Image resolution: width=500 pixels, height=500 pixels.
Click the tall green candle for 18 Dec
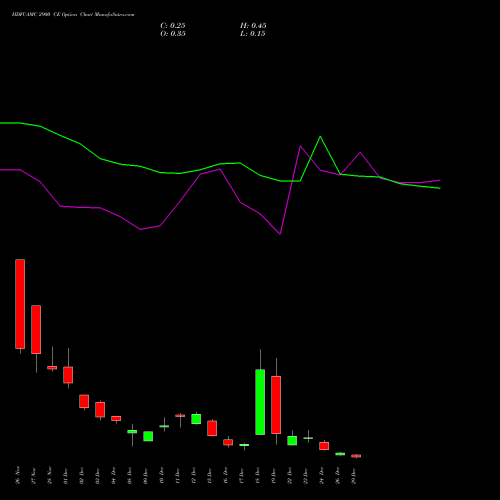pyautogui.click(x=260, y=402)
